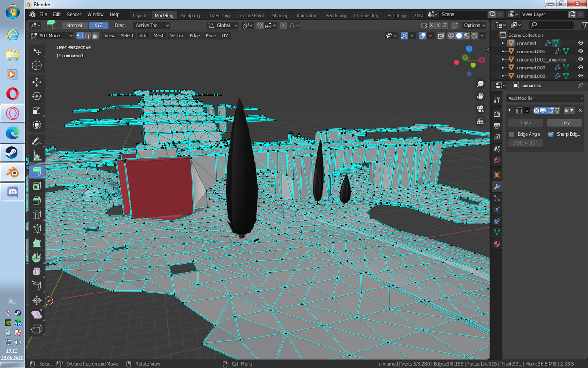
Task: Uncheck Sharp Edges checkbox
Action: 551,134
